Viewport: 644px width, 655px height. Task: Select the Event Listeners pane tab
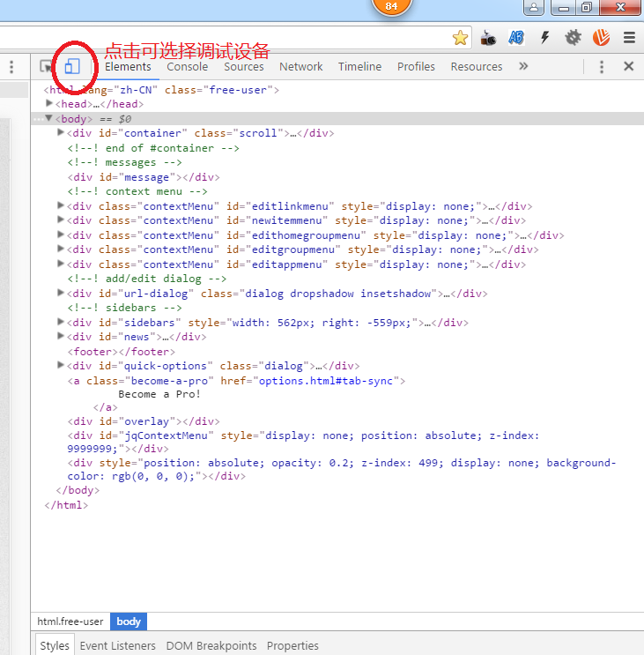[117, 645]
